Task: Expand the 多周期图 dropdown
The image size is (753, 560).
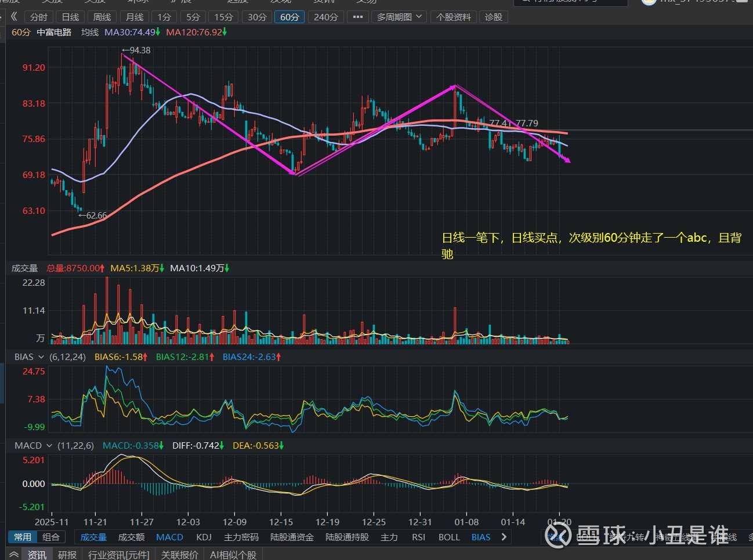Action: [399, 17]
